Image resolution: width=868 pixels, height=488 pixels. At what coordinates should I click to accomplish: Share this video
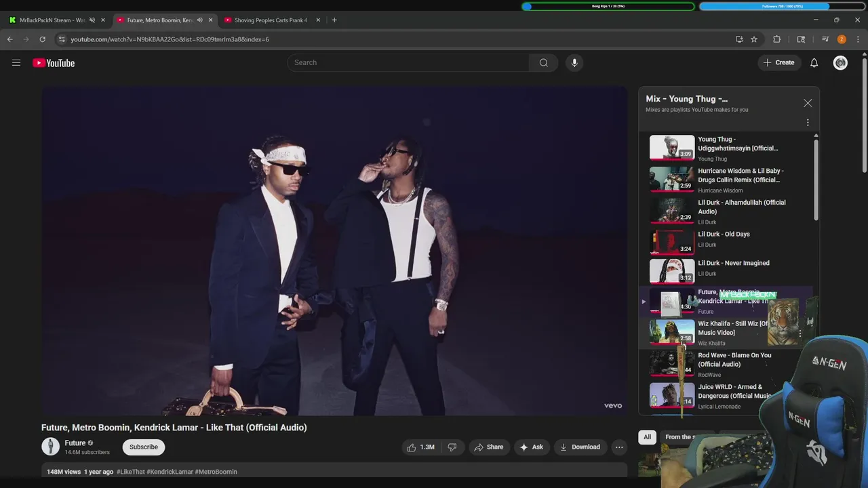click(489, 447)
